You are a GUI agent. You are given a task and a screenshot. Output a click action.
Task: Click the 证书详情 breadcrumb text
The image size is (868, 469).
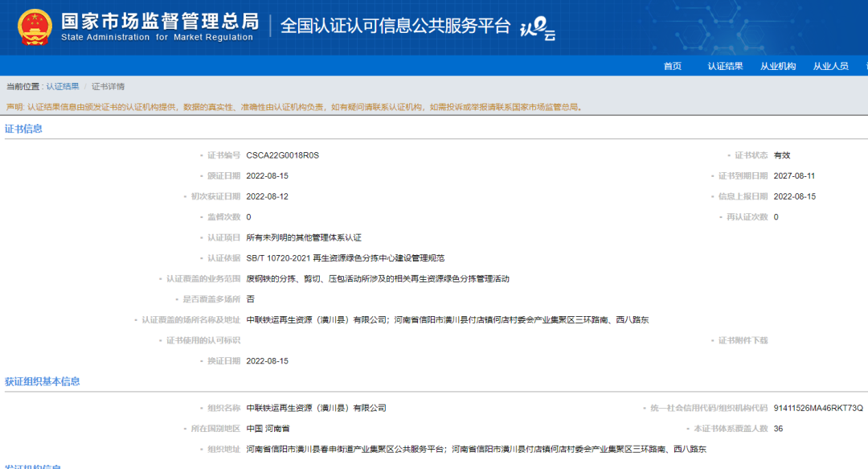[x=108, y=87]
